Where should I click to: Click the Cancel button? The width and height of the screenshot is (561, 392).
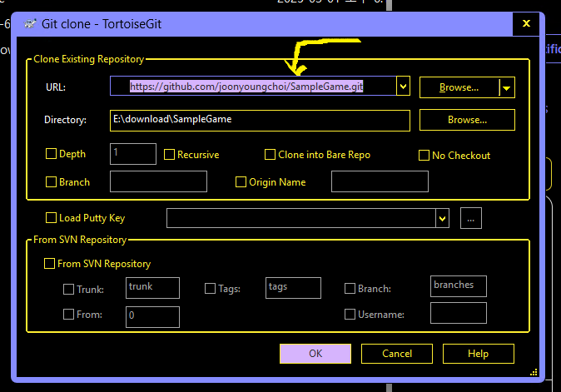click(x=397, y=354)
